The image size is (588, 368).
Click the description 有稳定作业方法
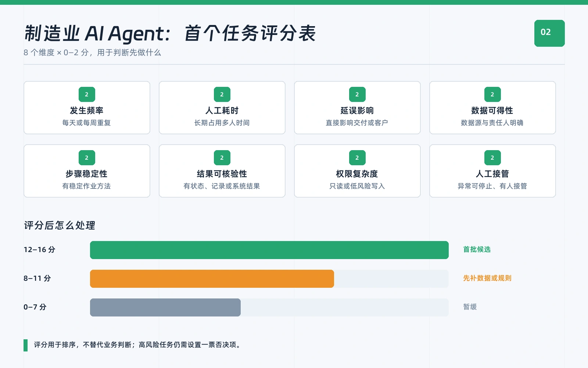[x=87, y=186]
